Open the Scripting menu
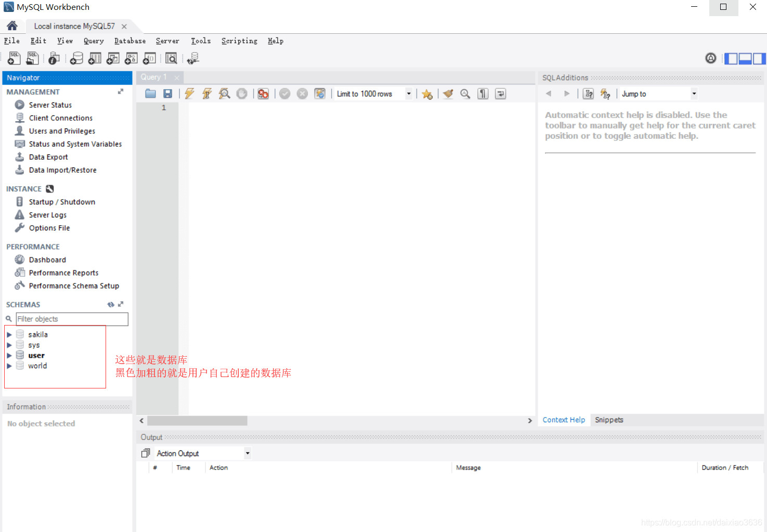This screenshot has width=767, height=532. coord(239,41)
